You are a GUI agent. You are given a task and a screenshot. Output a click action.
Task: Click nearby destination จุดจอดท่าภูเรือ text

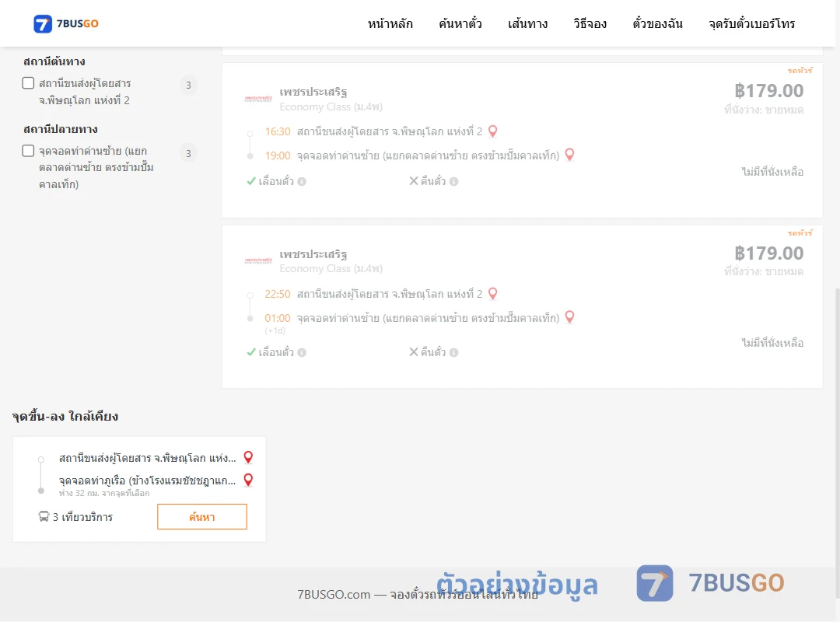(x=147, y=480)
